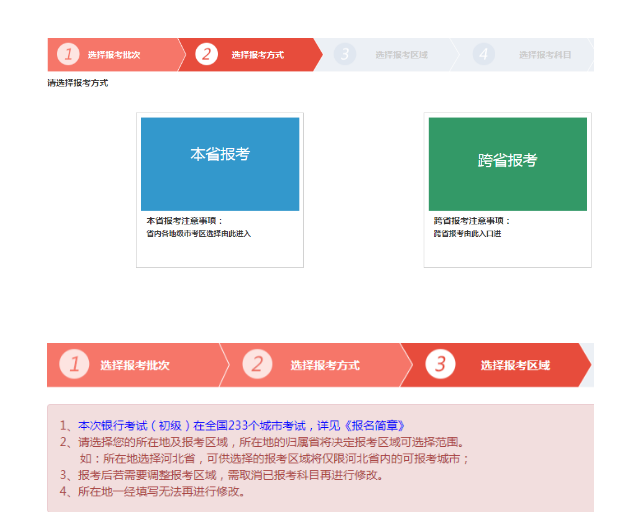Click the grayed number 4 step circle
Screen dimensions: 623x526
pyautogui.click(x=484, y=54)
